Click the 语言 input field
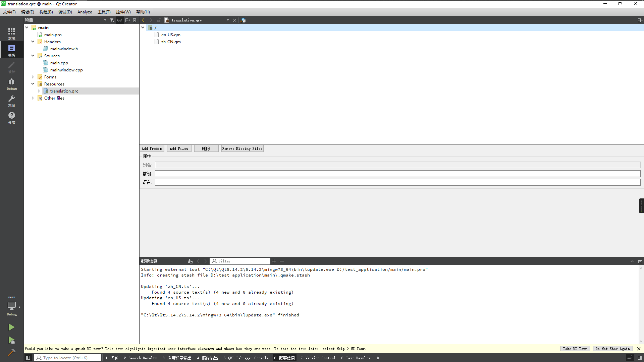The height and width of the screenshot is (362, 644). point(397,182)
